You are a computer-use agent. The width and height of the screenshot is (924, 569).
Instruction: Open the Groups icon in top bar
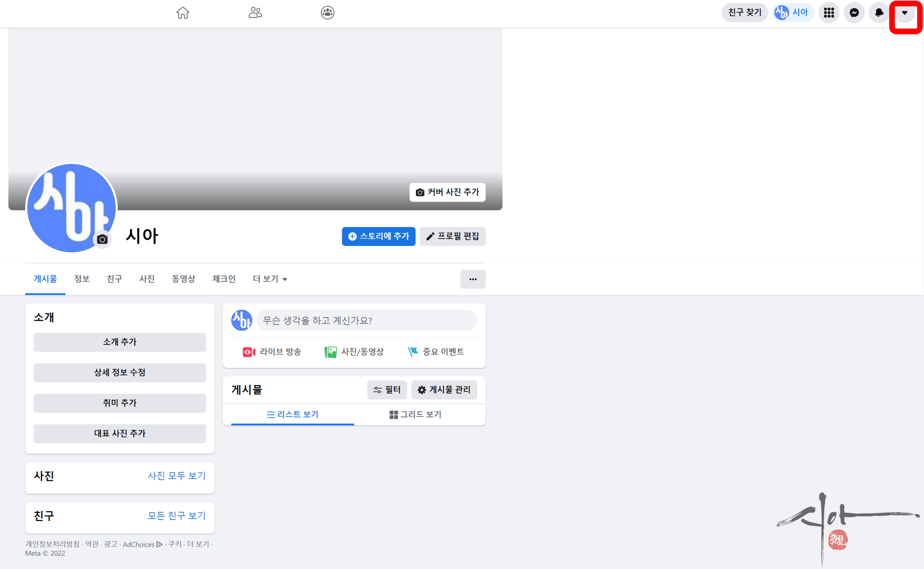point(328,12)
